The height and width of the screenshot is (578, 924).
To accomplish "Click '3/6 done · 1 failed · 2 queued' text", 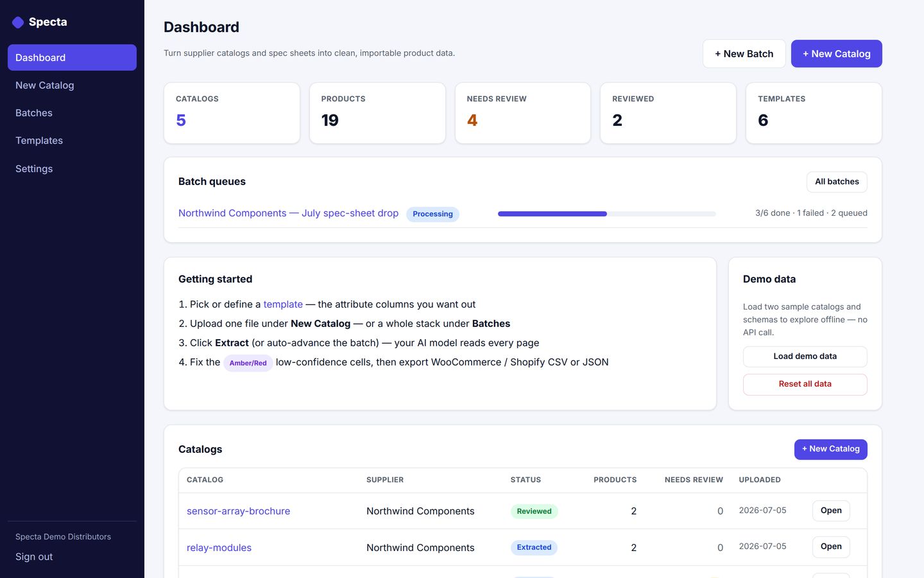I will pos(811,213).
